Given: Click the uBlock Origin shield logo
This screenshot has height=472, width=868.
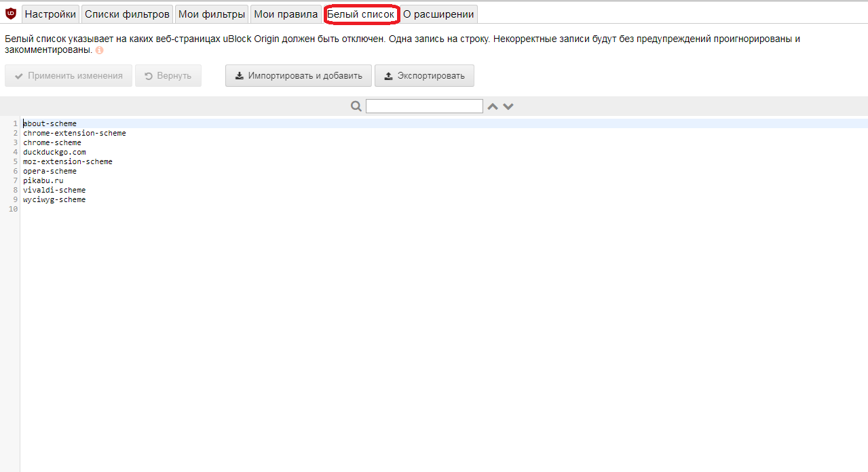Looking at the screenshot, I should click(x=11, y=14).
